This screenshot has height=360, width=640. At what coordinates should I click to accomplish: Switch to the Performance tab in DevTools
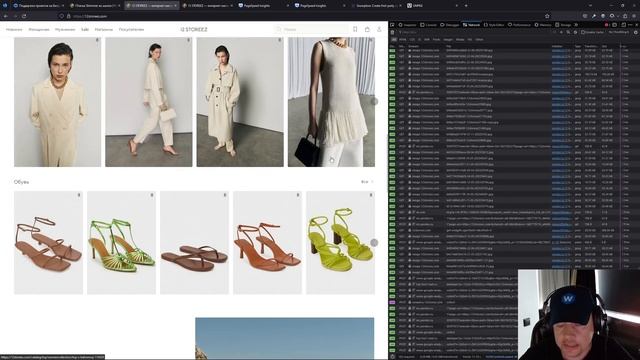(x=519, y=25)
